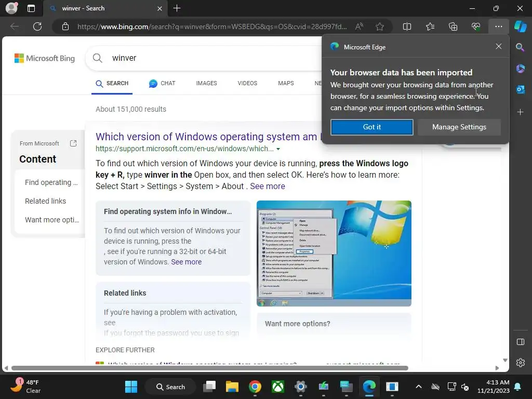Close the Microsoft Edge import popup
Screen dimensions: 532x399
pyautogui.click(x=498, y=46)
